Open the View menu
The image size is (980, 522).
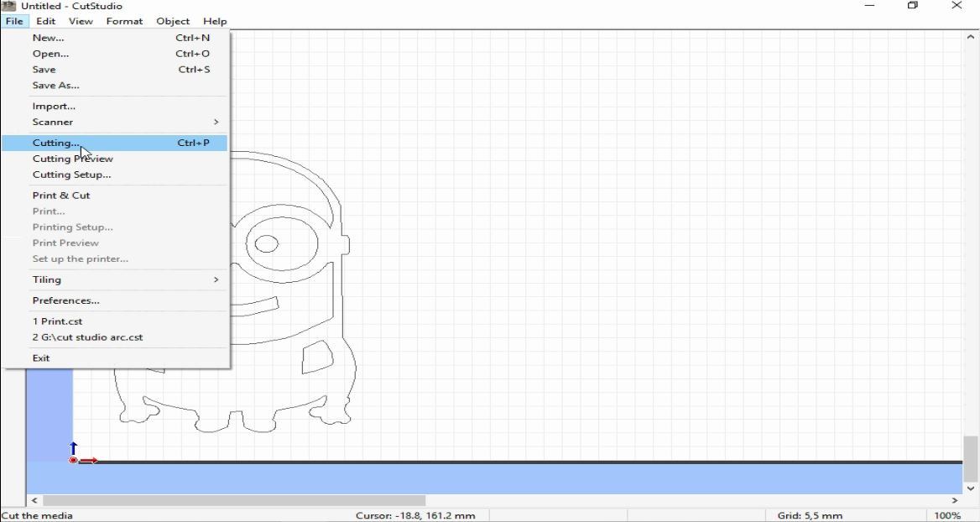[x=81, y=21]
